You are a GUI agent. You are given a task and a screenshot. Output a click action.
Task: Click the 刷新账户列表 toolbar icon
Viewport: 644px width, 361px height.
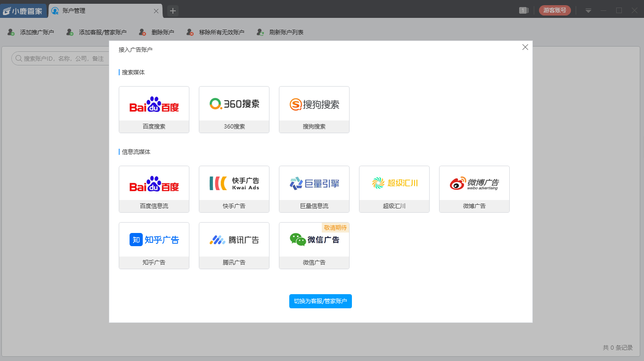pyautogui.click(x=260, y=32)
